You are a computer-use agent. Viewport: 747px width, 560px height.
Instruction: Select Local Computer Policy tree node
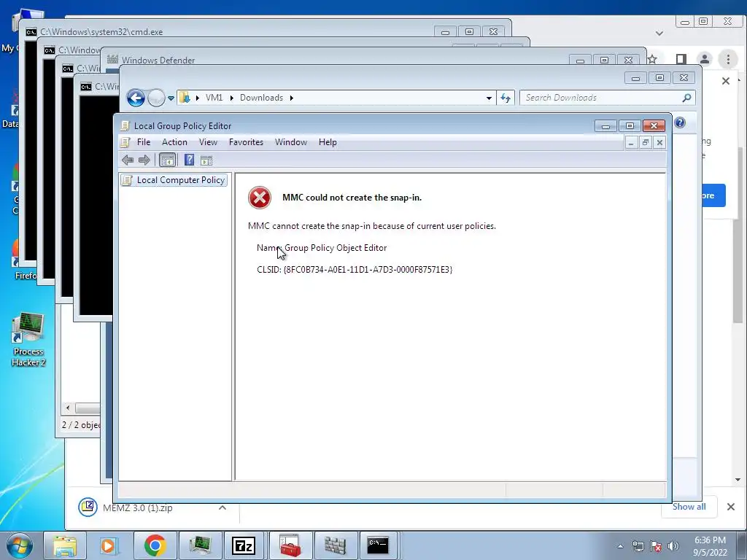(174, 180)
